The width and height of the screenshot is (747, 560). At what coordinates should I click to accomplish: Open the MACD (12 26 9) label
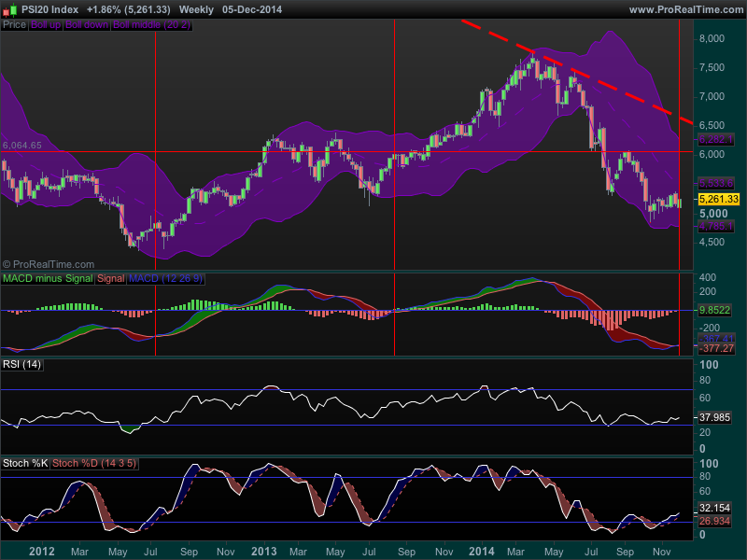(166, 278)
